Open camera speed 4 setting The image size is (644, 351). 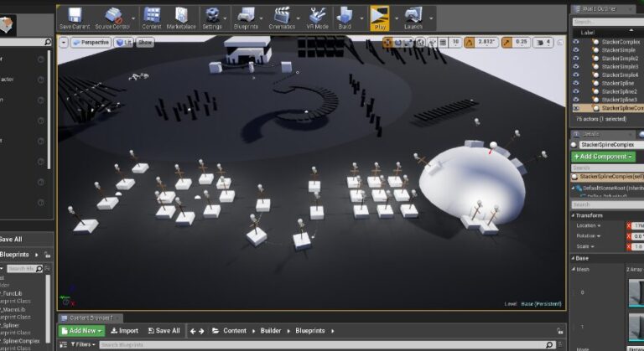(543, 42)
